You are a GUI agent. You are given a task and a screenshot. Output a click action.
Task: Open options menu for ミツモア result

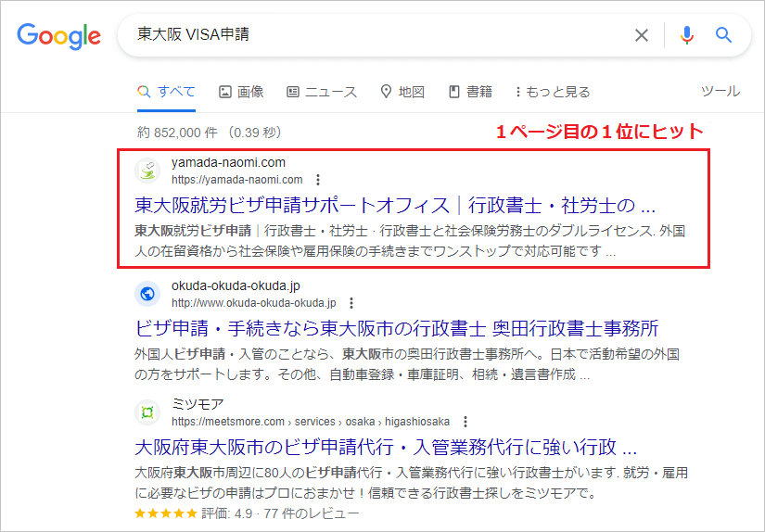click(x=465, y=422)
